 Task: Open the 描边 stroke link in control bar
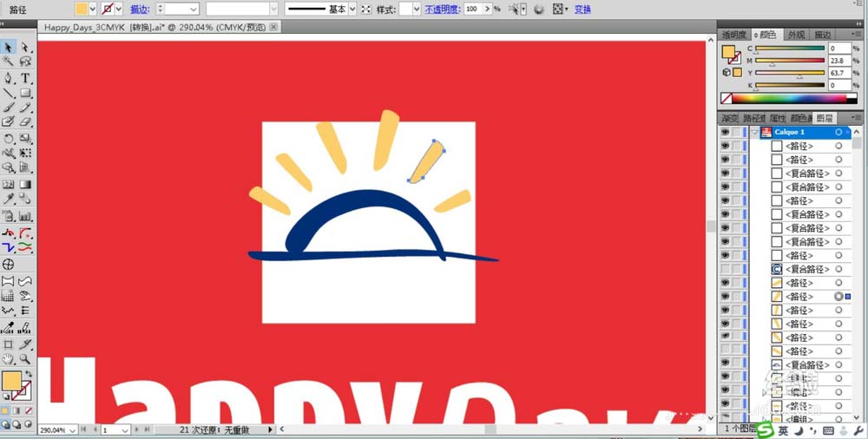(140, 10)
